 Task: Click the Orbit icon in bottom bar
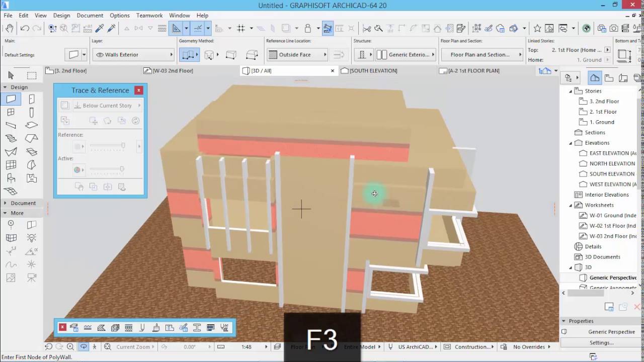pyautogui.click(x=84, y=346)
